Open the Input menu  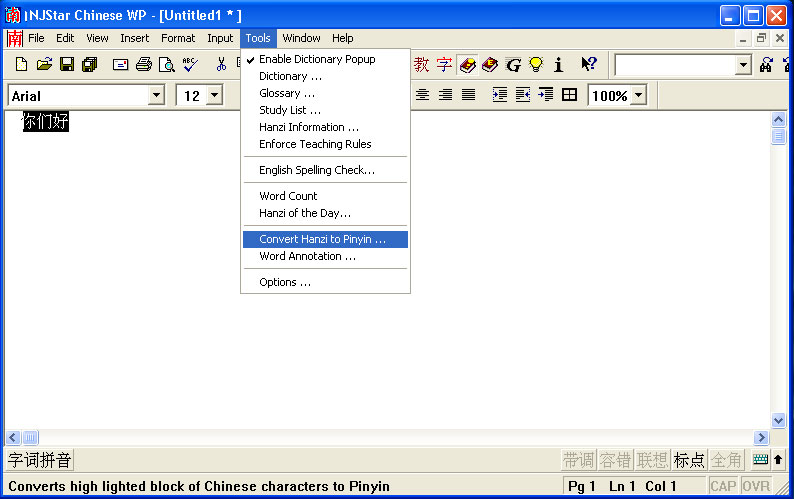tap(220, 38)
